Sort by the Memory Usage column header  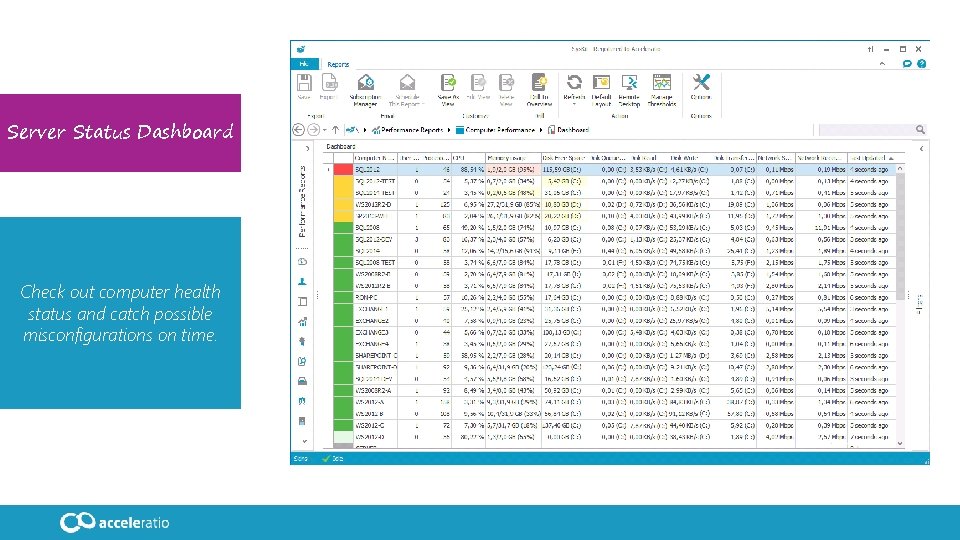point(513,158)
